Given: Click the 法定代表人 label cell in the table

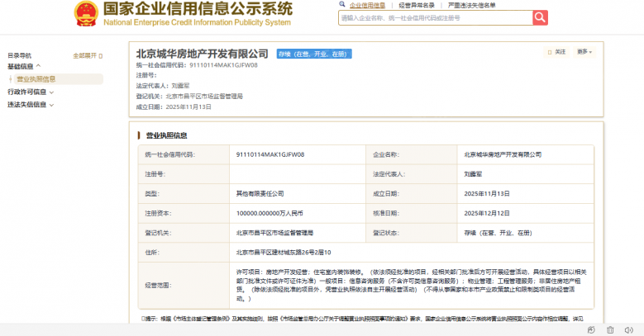Looking at the screenshot, I should tap(411, 174).
